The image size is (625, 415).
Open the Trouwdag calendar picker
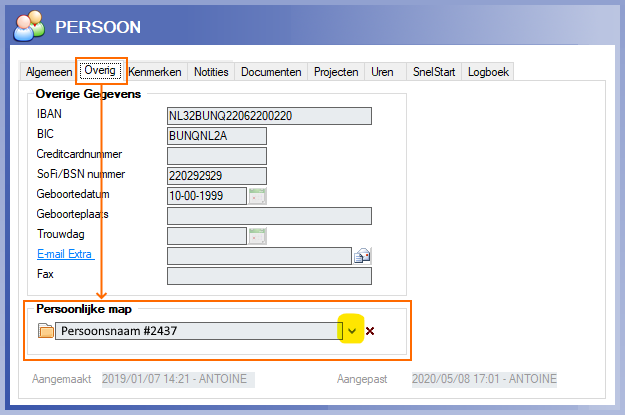point(257,236)
